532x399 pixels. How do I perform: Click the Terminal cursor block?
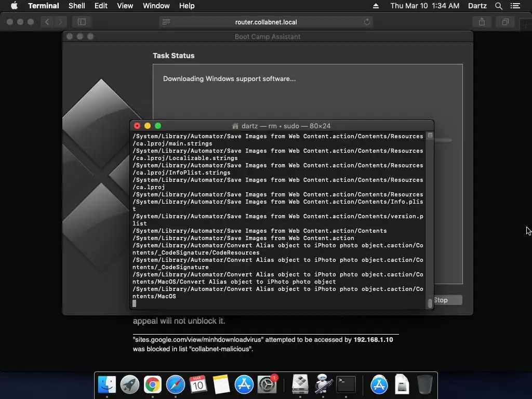click(135, 303)
